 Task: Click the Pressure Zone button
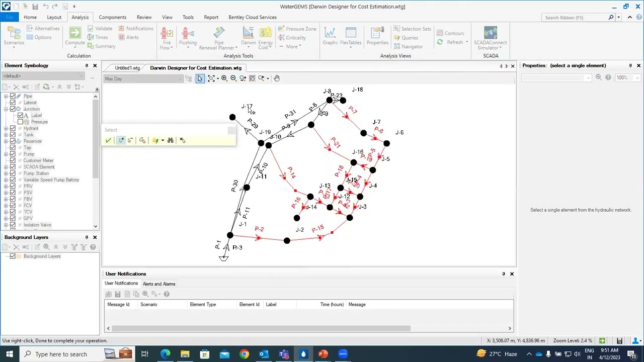pos(297,29)
